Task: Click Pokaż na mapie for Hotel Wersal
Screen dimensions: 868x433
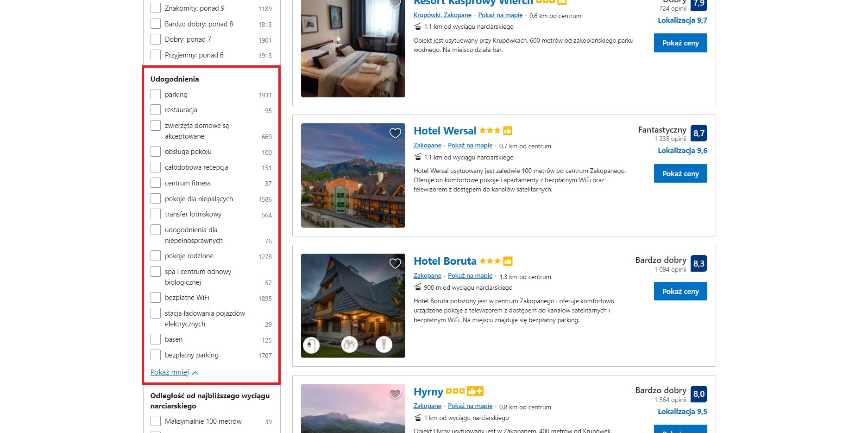Action: tap(470, 146)
